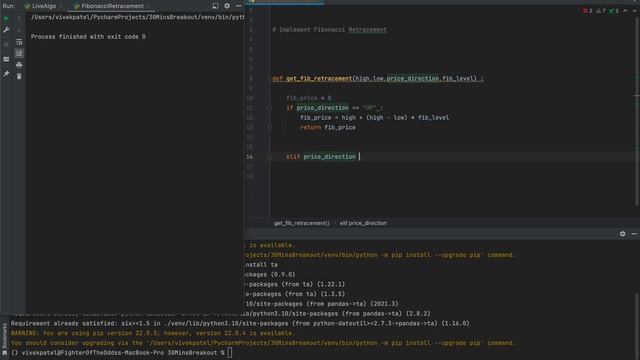Go to previous highlighted error with the up chevron
The width and height of the screenshot is (640, 360).
point(626,11)
